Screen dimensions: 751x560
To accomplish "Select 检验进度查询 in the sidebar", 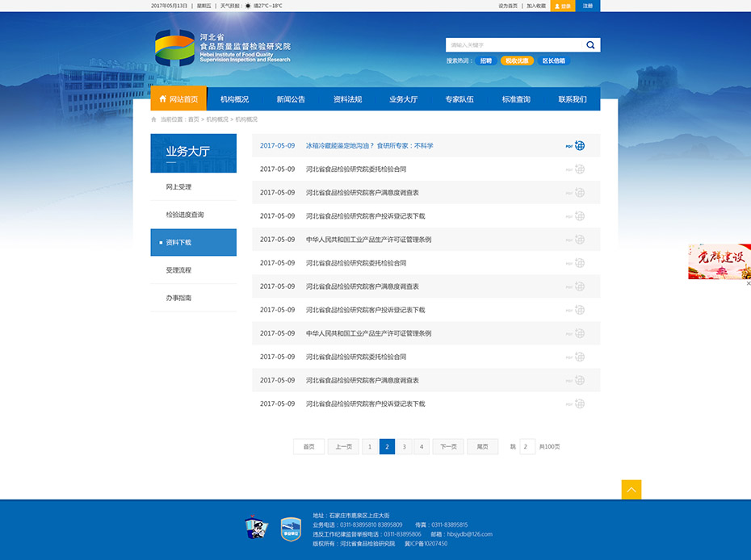I will tap(185, 215).
